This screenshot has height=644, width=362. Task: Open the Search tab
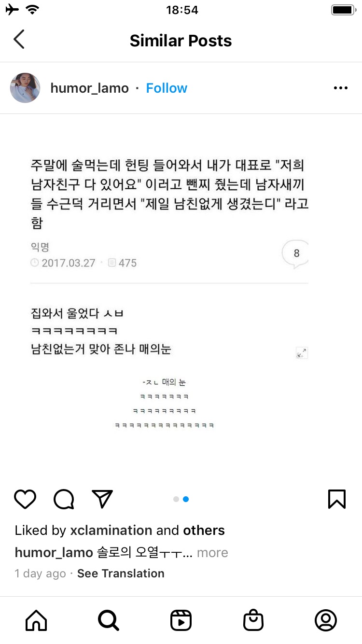[x=109, y=620]
